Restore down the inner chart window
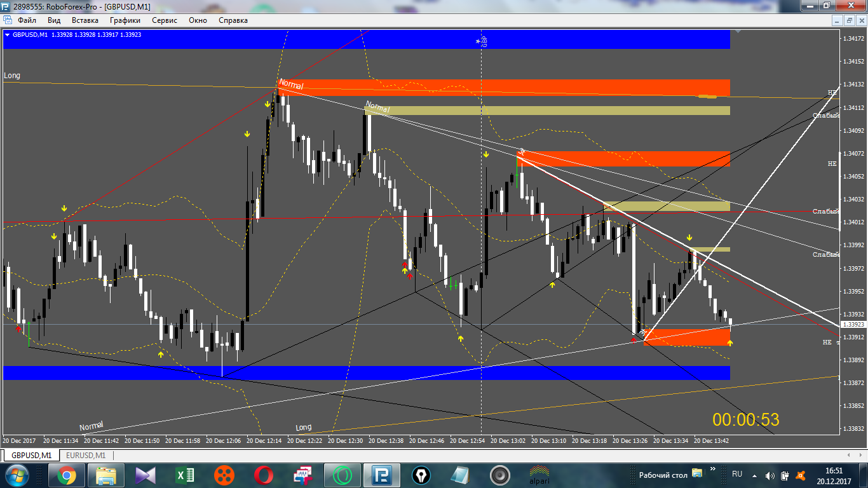Viewport: 868px width, 488px height. (848, 20)
